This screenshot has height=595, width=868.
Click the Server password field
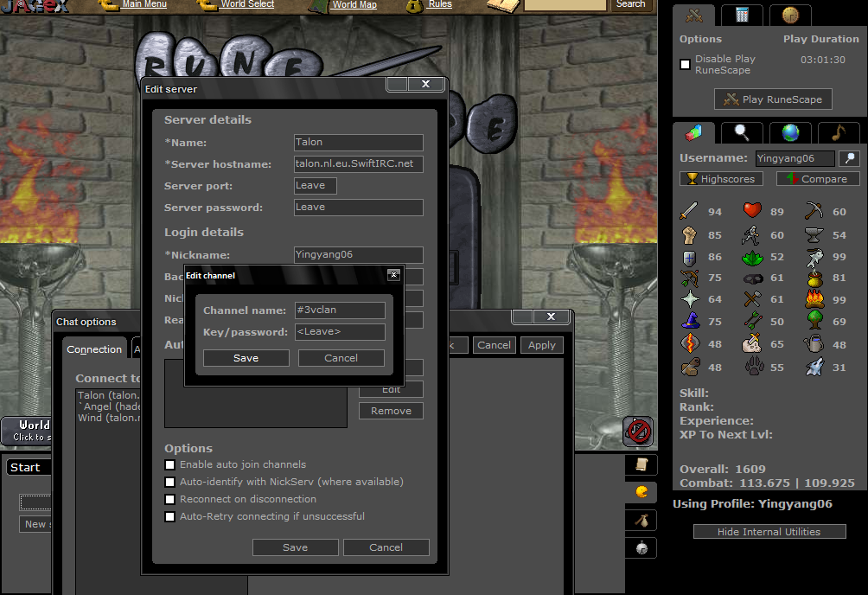[x=358, y=208]
